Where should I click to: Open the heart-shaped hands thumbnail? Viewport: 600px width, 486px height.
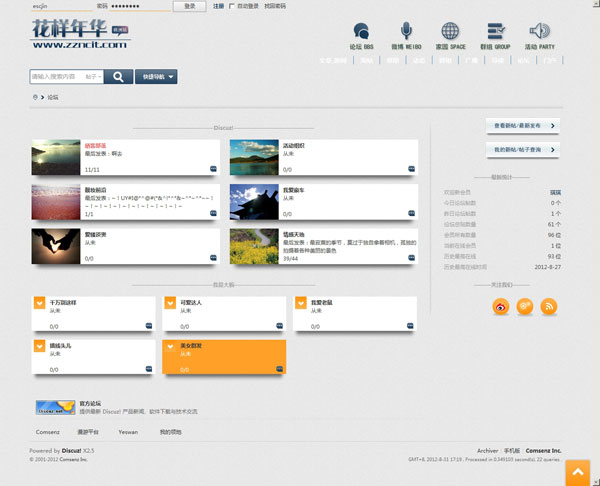(56, 246)
